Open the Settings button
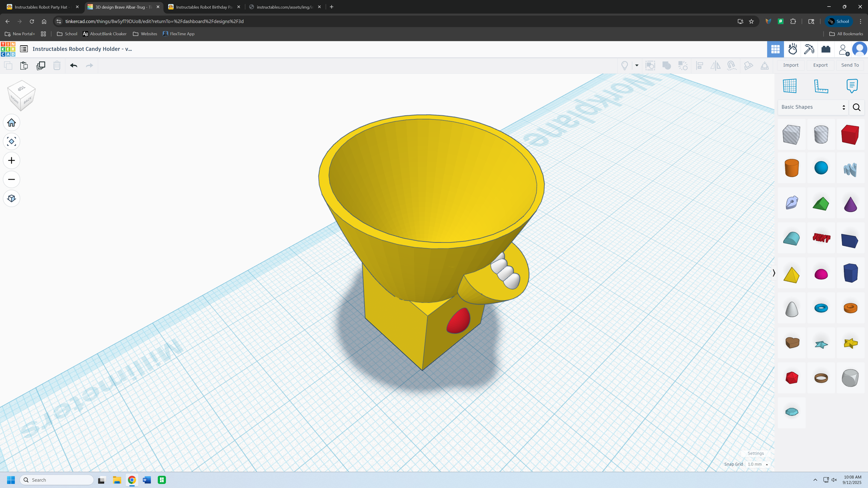 click(x=756, y=453)
